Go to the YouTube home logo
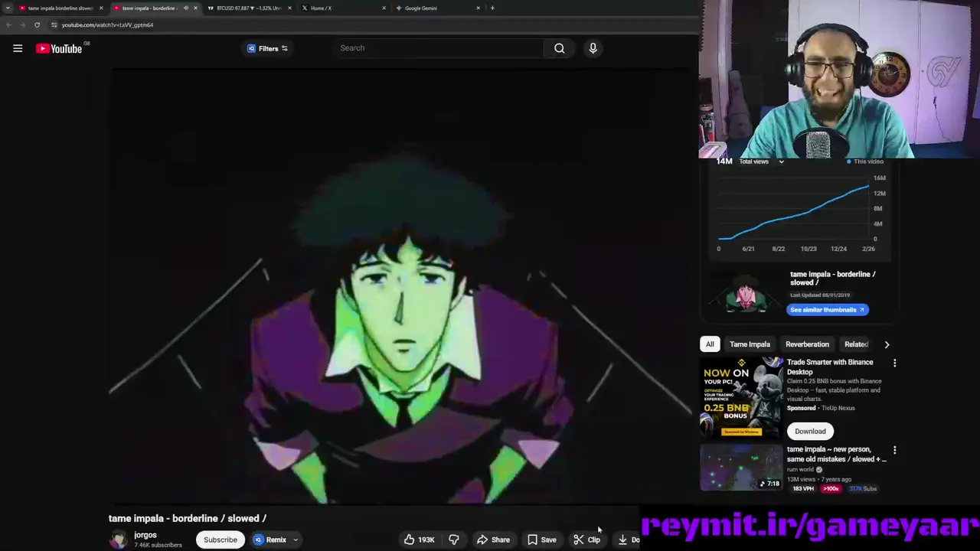Screen dimensions: 980x551 point(58,49)
